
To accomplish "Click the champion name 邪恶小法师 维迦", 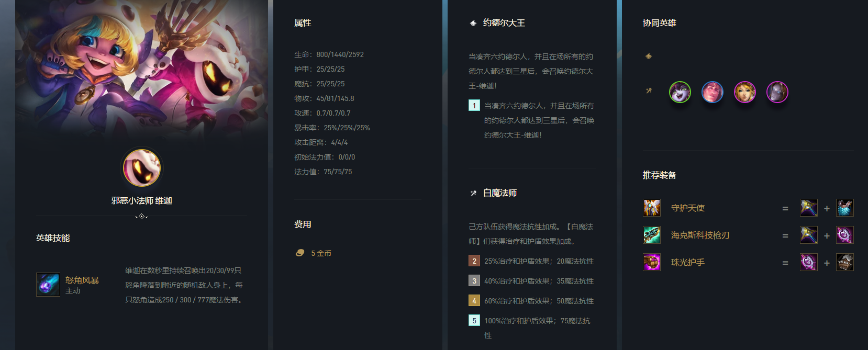I will coord(142,201).
